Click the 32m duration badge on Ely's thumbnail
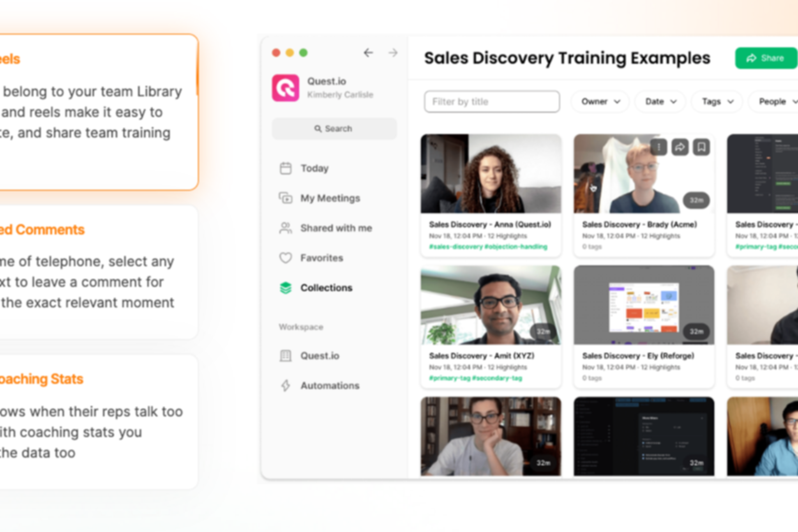This screenshot has height=532, width=798. (696, 332)
